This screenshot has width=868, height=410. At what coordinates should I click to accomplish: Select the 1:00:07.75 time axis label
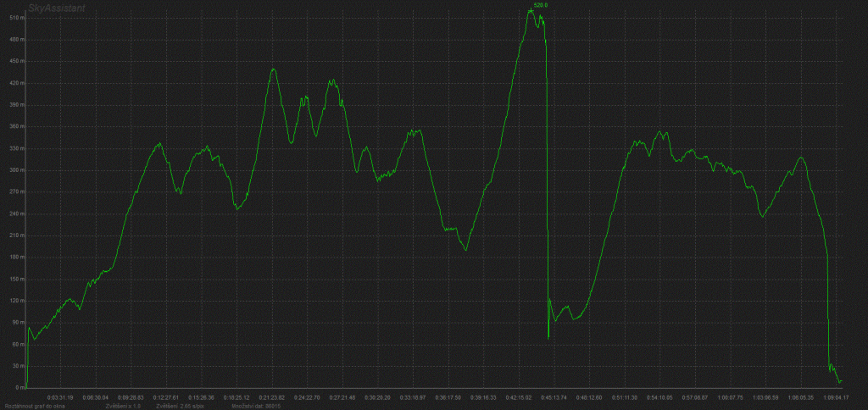(x=730, y=396)
